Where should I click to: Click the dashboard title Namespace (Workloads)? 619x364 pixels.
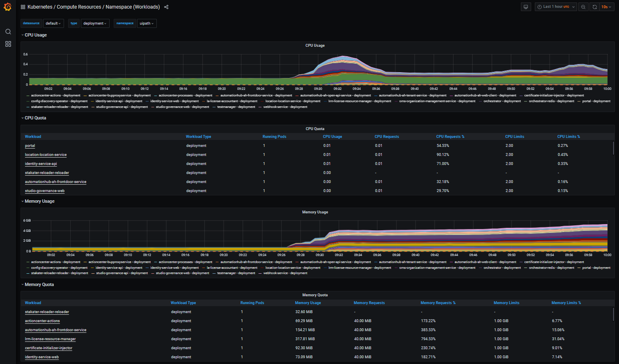pos(133,7)
